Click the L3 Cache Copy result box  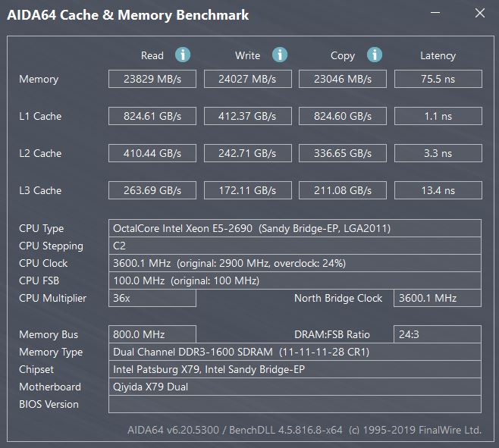(343, 190)
